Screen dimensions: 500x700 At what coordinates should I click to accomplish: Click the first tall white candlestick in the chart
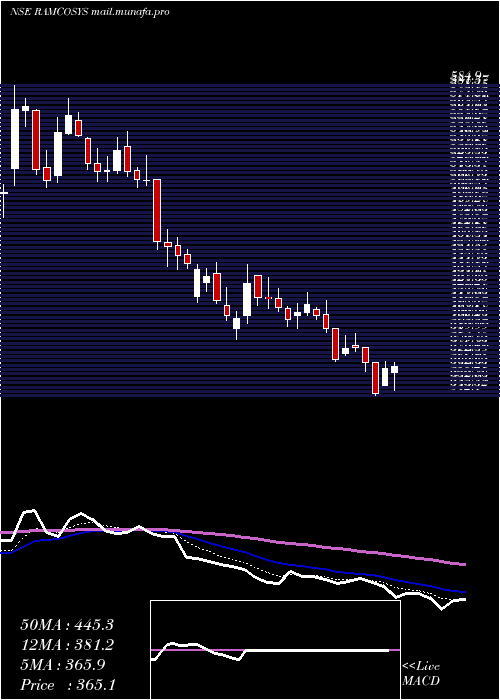15,139
